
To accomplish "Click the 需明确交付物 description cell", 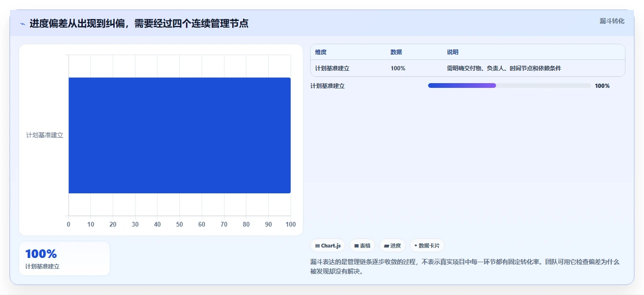I will pyautogui.click(x=504, y=68).
